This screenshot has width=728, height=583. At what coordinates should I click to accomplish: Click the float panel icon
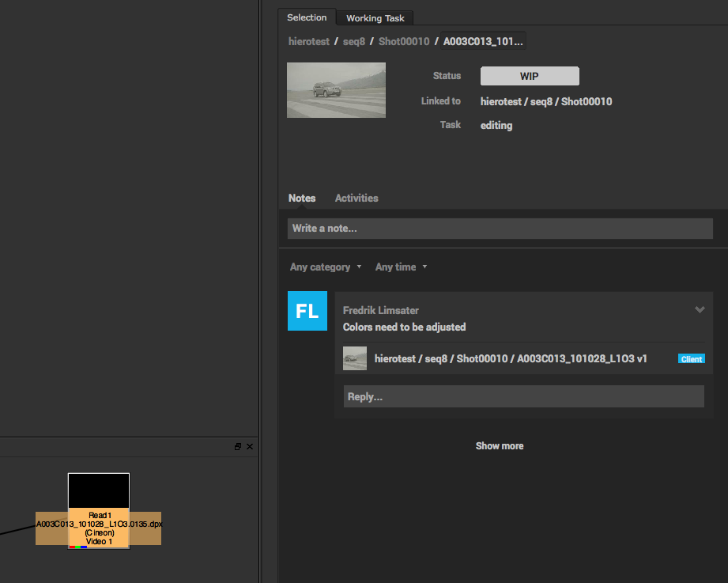point(238,446)
